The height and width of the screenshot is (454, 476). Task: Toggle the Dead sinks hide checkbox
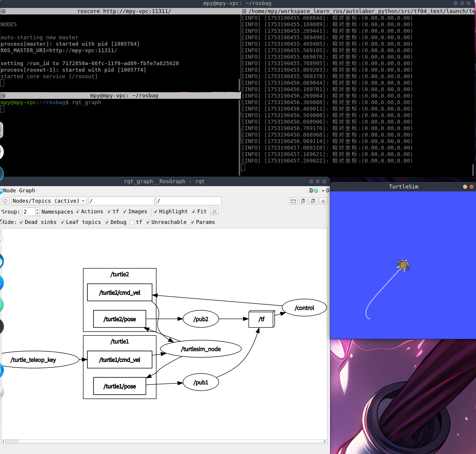pos(21,222)
